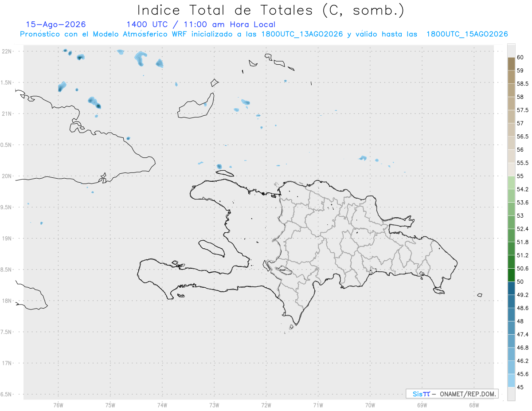Click colorbar value "45"
532x411 pixels.
point(520,388)
